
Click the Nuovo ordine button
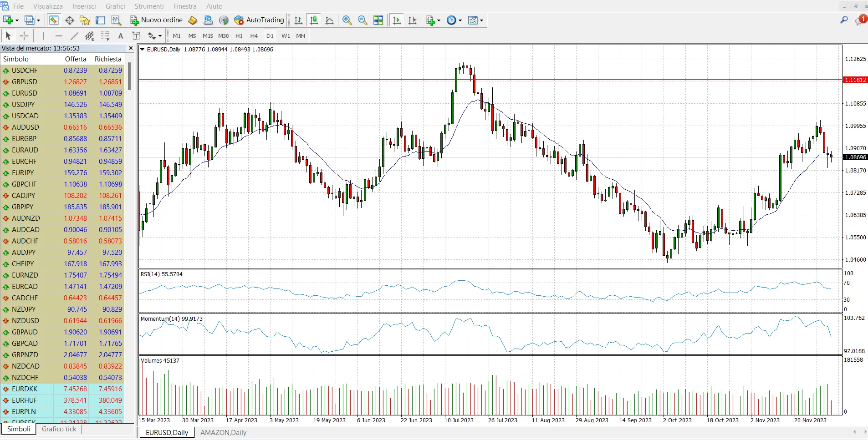(157, 20)
